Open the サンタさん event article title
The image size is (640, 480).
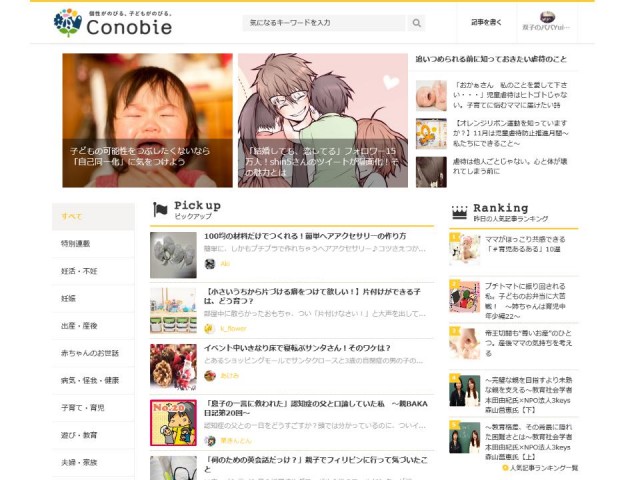click(297, 348)
